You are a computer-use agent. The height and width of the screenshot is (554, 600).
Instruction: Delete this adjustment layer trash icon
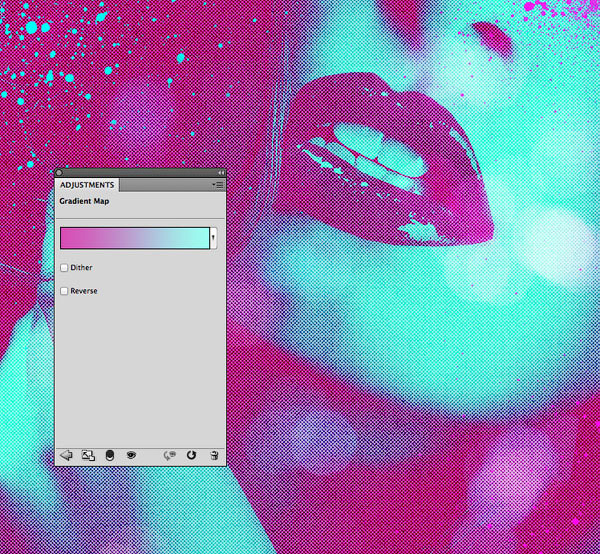point(214,455)
